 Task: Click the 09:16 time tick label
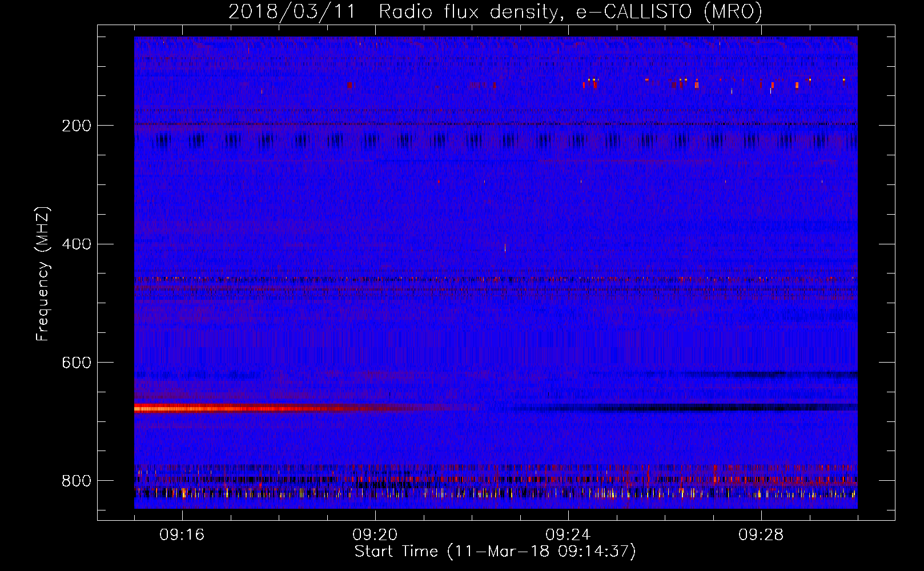pos(182,535)
